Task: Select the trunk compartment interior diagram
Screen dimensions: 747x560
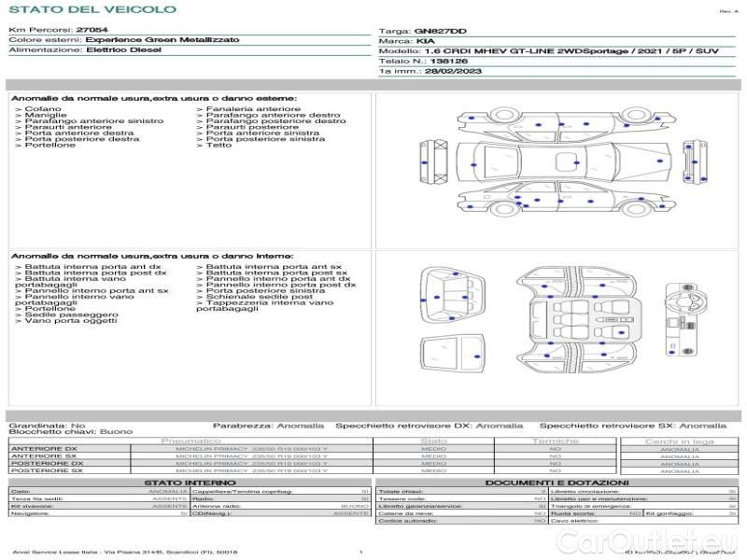Action: point(452,289)
